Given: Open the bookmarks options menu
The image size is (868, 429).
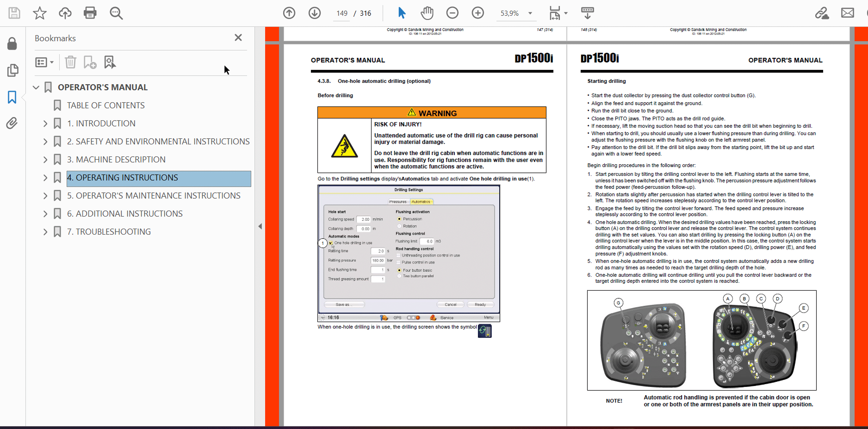Looking at the screenshot, I should (44, 62).
